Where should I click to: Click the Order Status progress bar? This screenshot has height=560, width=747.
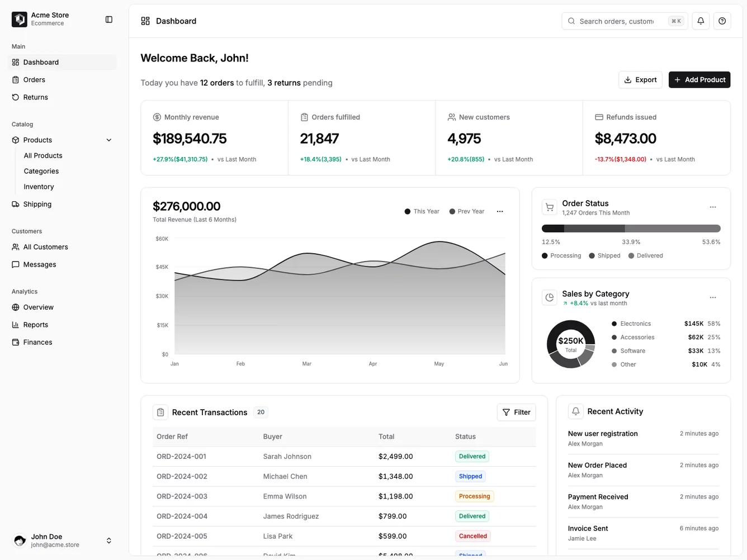pos(631,228)
